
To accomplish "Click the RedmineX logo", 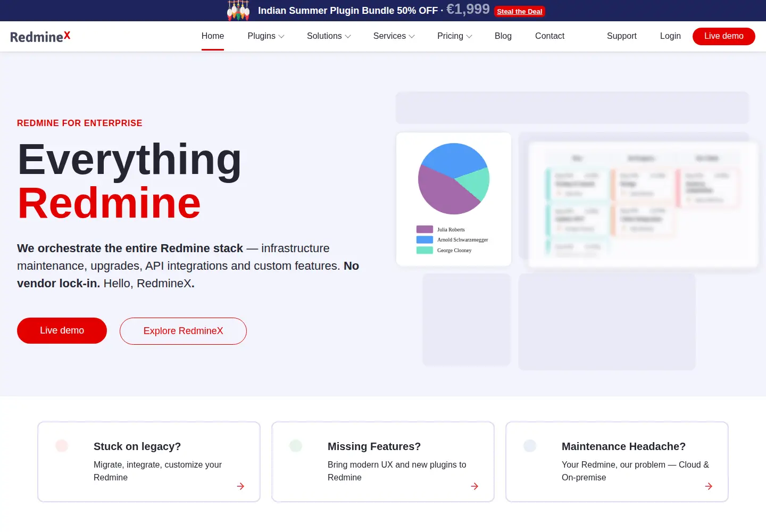I will coord(40,36).
